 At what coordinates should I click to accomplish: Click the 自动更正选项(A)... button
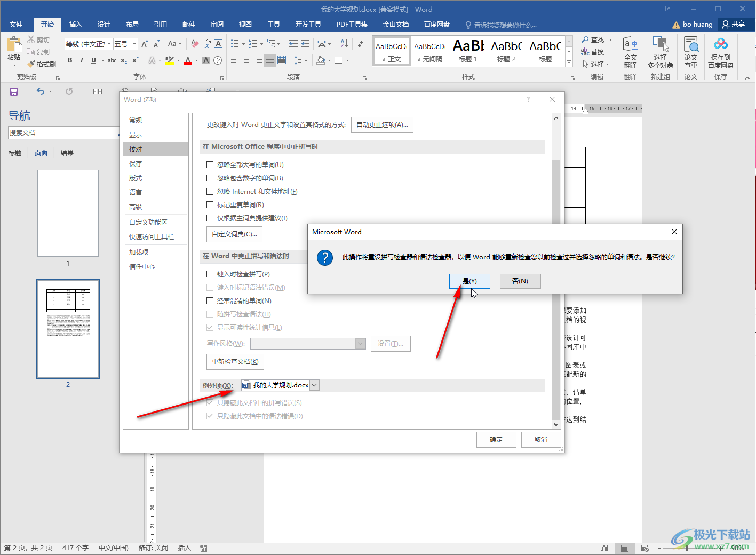click(x=382, y=125)
